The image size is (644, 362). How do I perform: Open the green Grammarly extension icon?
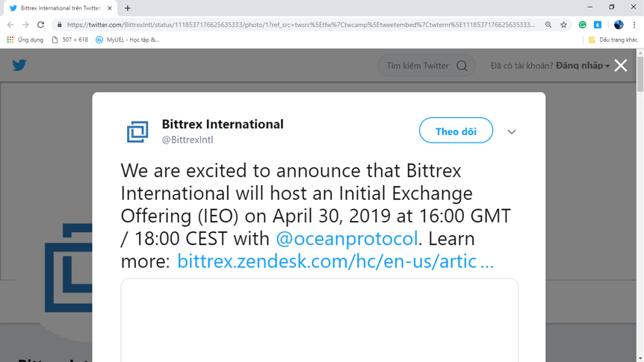(583, 25)
